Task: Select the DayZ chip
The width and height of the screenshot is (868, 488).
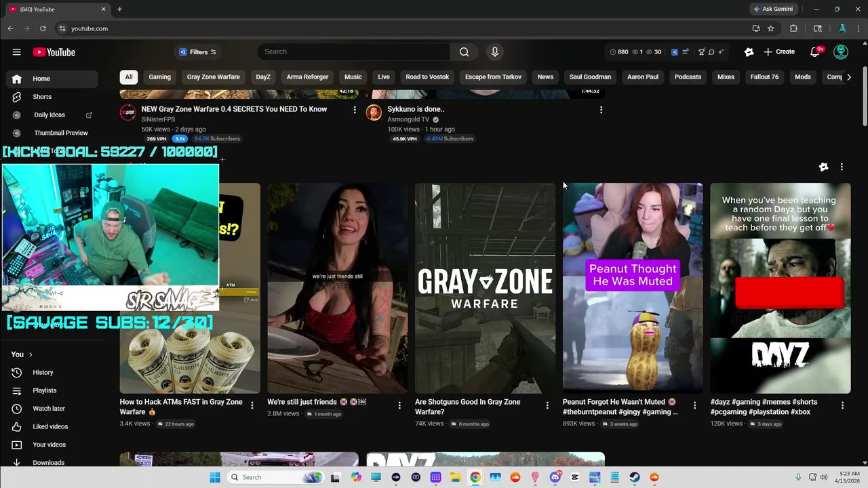Action: (x=263, y=77)
